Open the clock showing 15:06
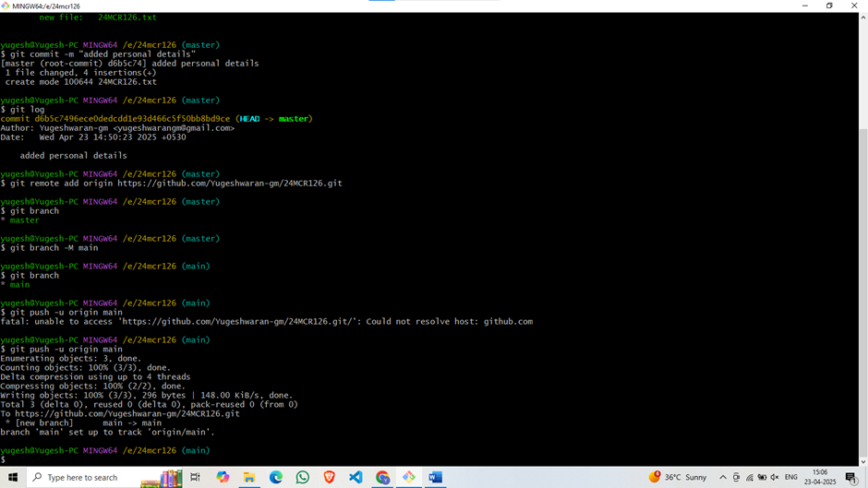This screenshot has height=488, width=868. click(820, 477)
